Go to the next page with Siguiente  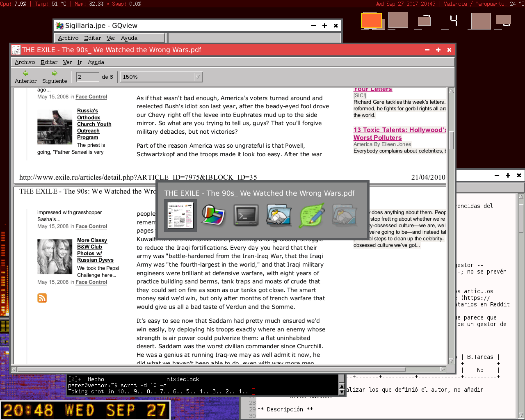point(55,77)
